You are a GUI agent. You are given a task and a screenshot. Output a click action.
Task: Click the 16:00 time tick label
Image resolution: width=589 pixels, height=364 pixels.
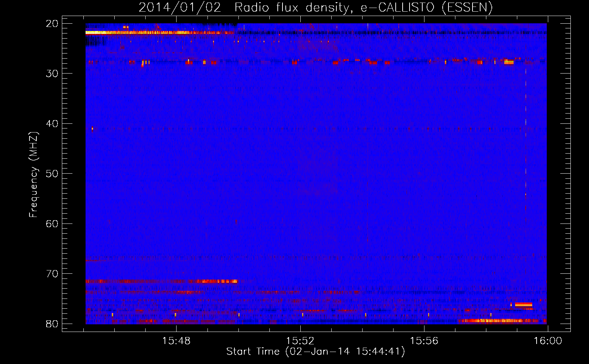point(548,341)
